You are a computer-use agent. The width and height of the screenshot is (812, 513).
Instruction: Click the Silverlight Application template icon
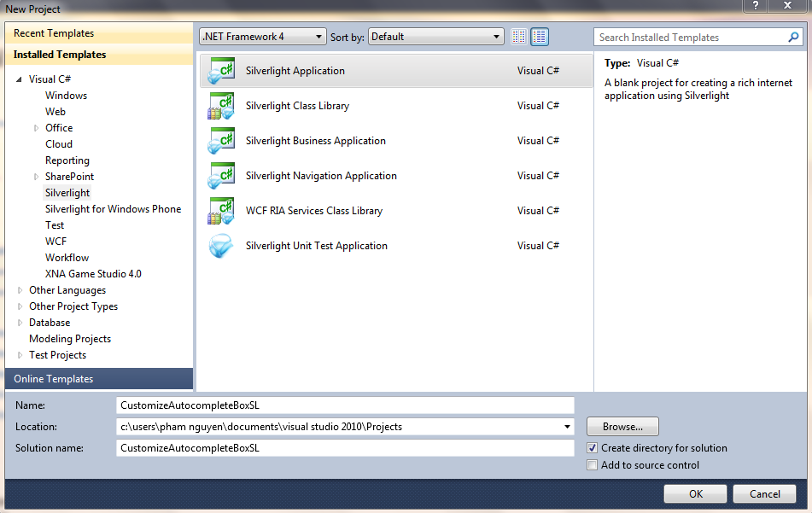coord(221,71)
